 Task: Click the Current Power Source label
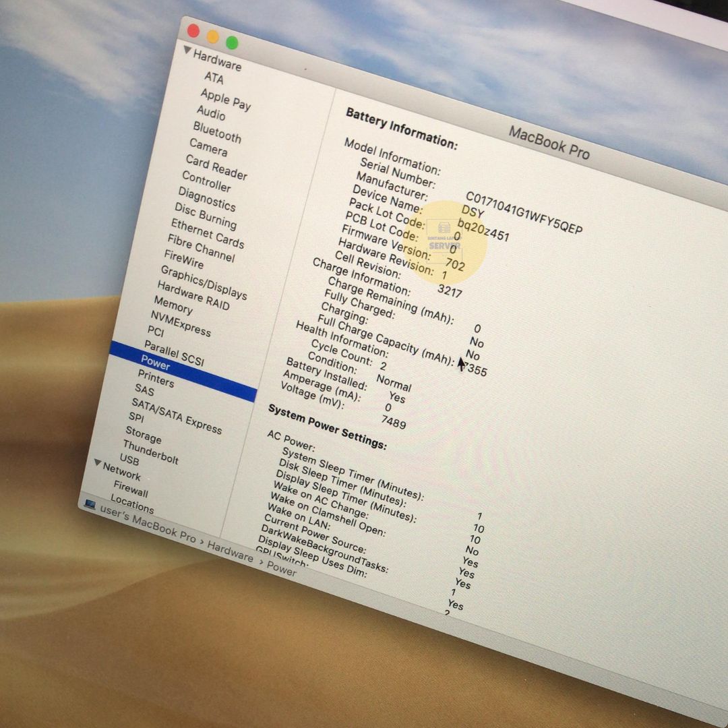click(315, 535)
